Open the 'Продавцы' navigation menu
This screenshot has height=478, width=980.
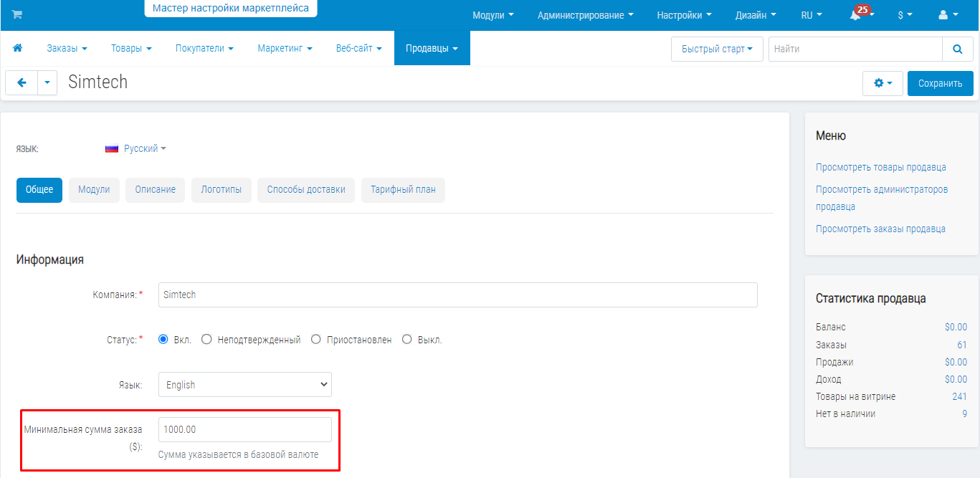coord(432,48)
